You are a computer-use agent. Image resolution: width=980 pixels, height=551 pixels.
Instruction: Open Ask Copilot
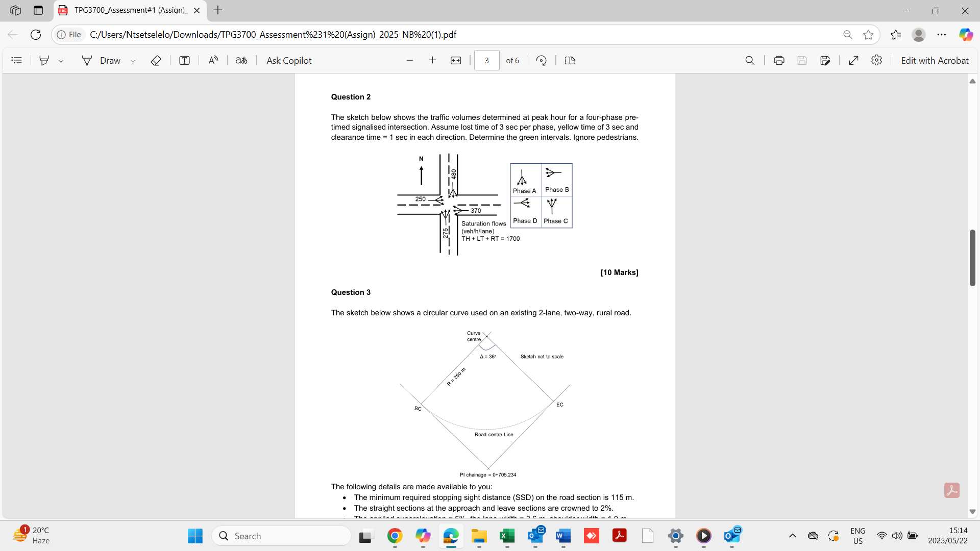pyautogui.click(x=289, y=60)
